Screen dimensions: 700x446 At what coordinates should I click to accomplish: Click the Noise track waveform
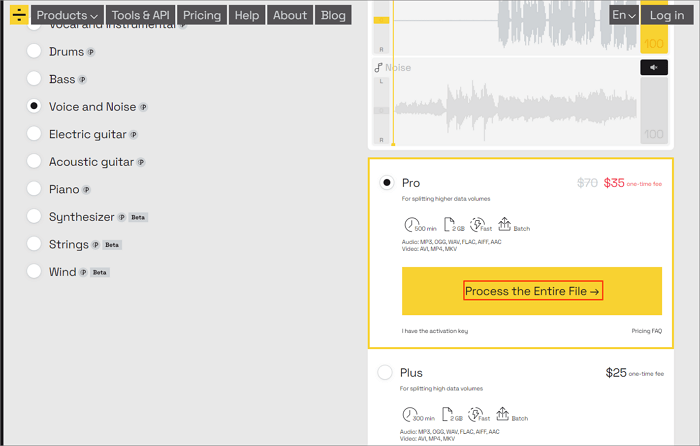(516, 109)
